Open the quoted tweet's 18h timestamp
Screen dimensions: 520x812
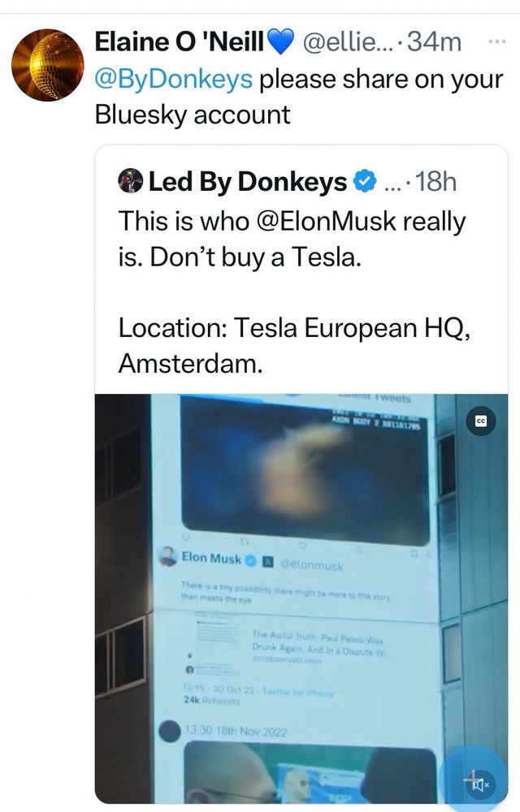(x=435, y=181)
